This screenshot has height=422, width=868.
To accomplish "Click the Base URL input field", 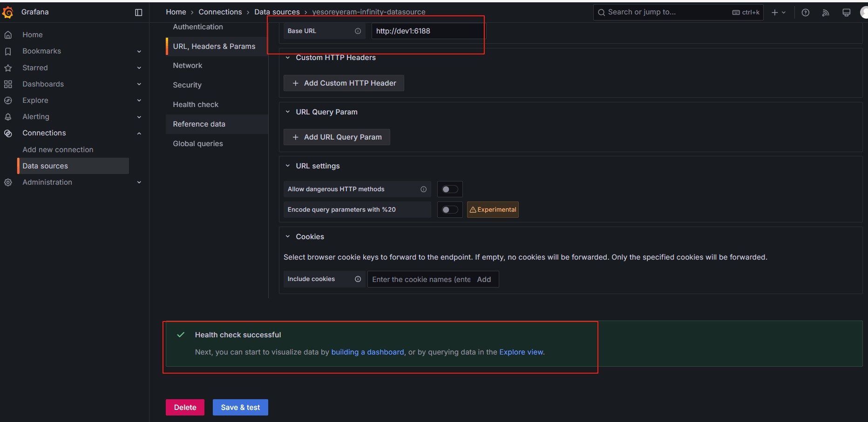I will coord(428,31).
